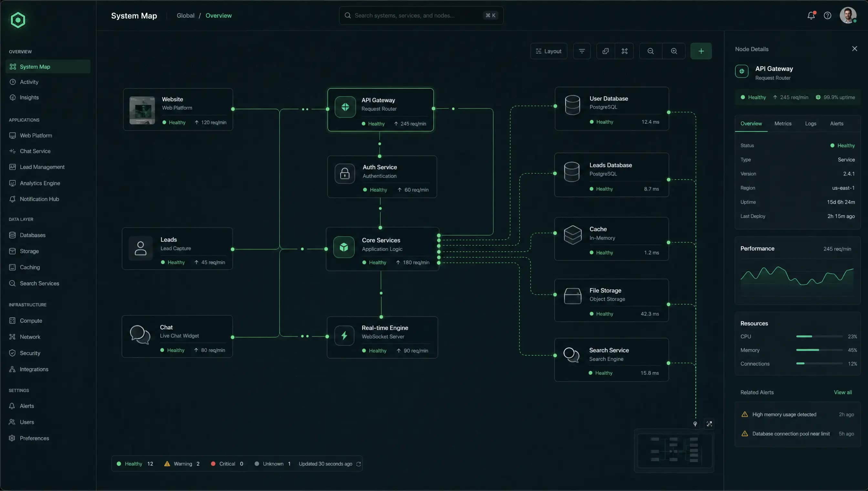This screenshot has width=868, height=491.
Task: Open Network infrastructure section
Action: coord(48,337)
